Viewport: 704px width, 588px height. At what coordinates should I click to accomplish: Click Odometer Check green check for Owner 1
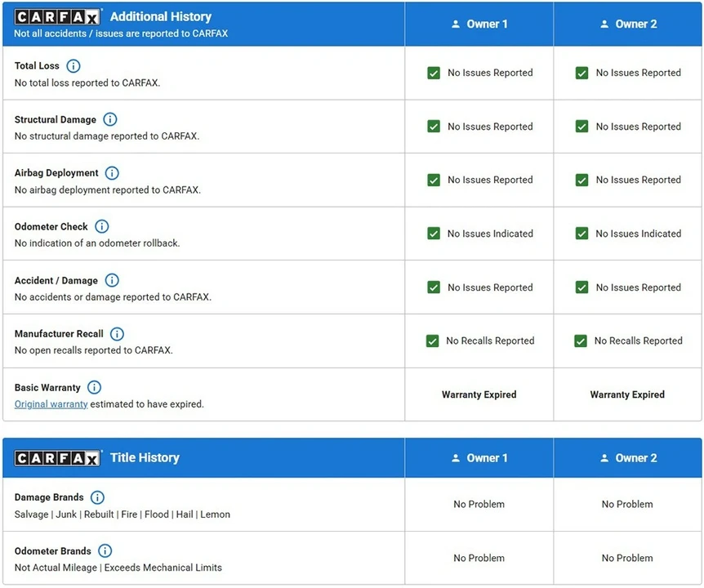pos(434,234)
